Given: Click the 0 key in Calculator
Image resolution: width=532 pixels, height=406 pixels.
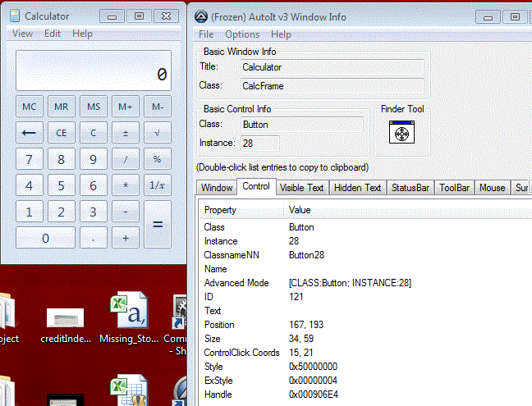Looking at the screenshot, I should coord(45,238).
